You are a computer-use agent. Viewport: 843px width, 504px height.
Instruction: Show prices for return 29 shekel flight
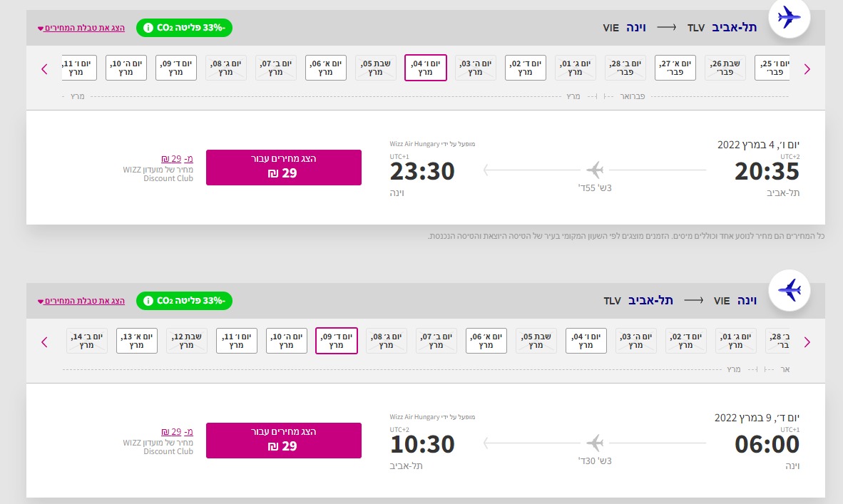(284, 441)
